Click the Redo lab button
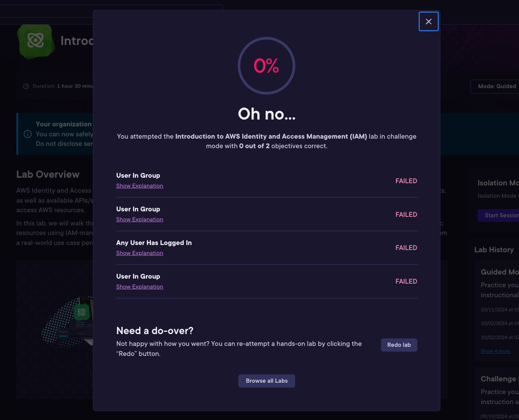 [399, 345]
